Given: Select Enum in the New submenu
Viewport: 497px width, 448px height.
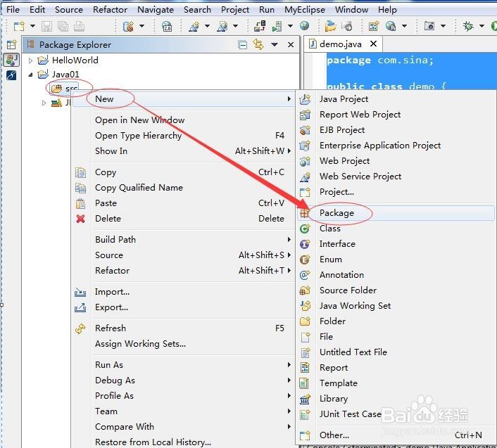Looking at the screenshot, I should click(396, 260).
